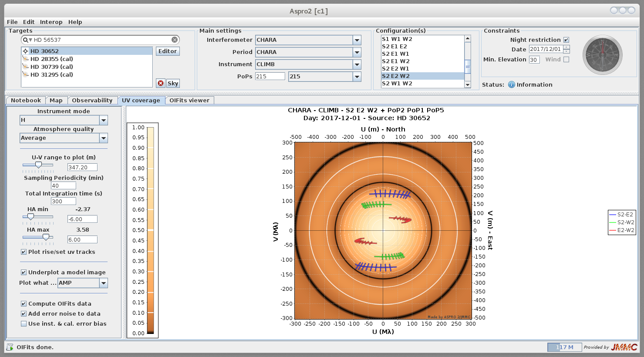Open the Interferometer dropdown
Image resolution: width=644 pixels, height=357 pixels.
point(357,40)
